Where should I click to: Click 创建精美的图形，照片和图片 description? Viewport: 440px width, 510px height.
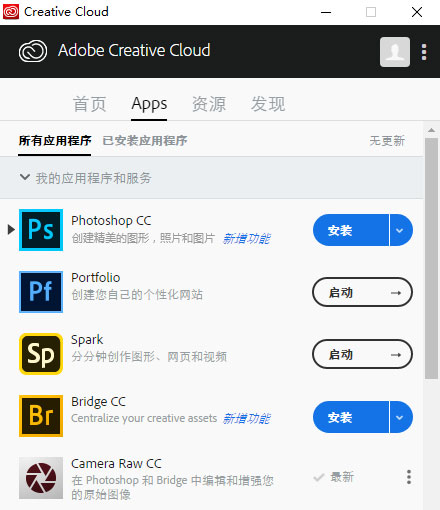143,238
